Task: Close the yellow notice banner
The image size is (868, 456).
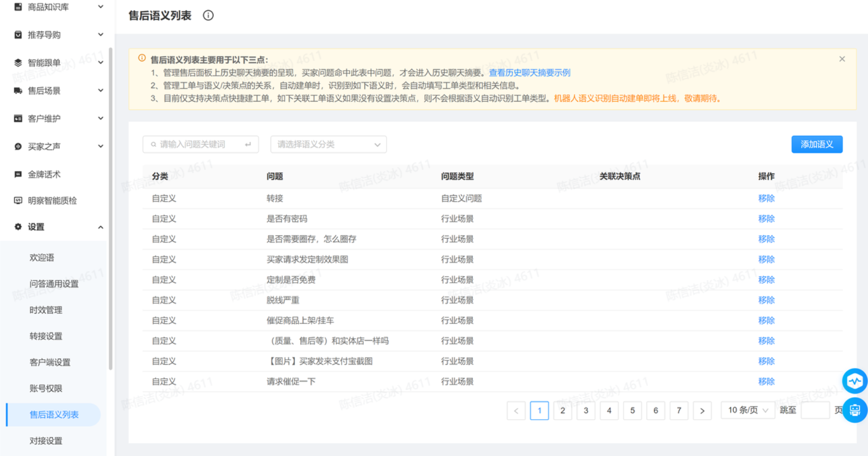Action: click(842, 59)
